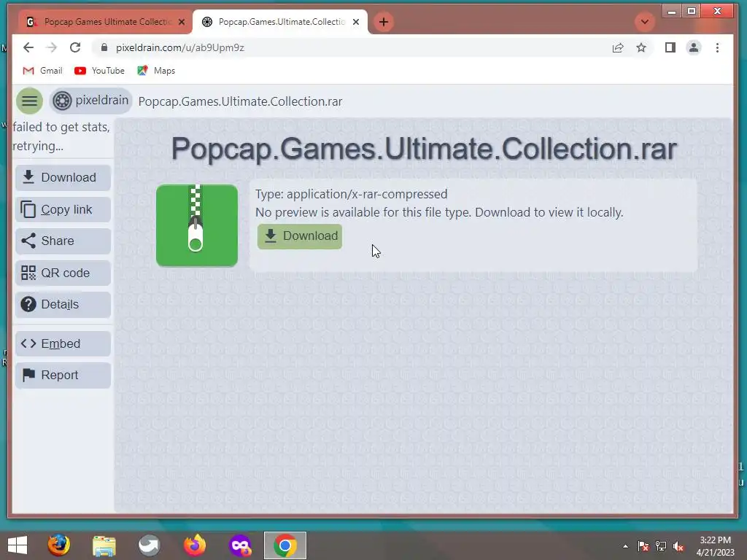Click the Action Center flag tray icon

pyautogui.click(x=643, y=546)
